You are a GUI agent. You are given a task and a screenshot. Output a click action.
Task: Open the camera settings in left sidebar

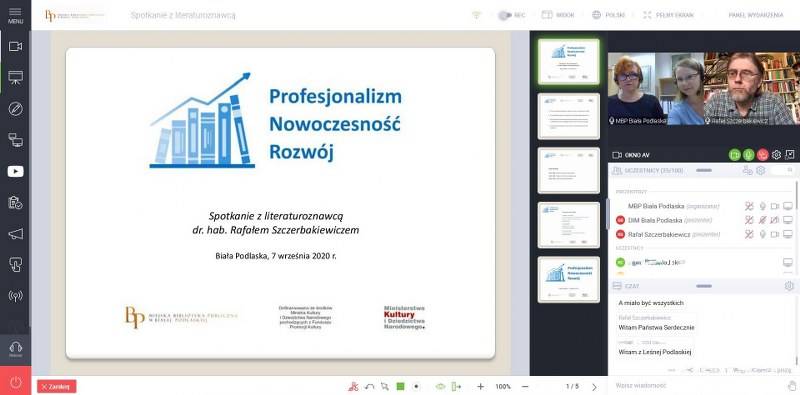pyautogui.click(x=15, y=46)
